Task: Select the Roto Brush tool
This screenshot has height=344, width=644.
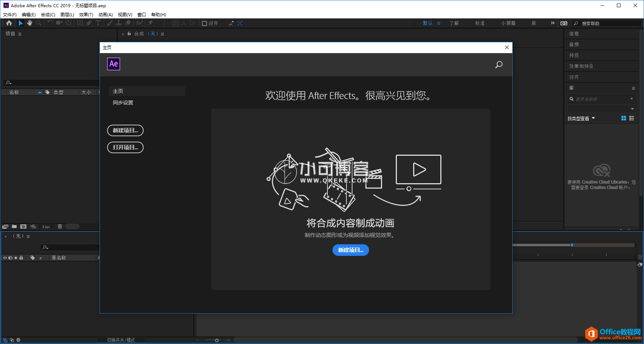Action: (x=139, y=23)
